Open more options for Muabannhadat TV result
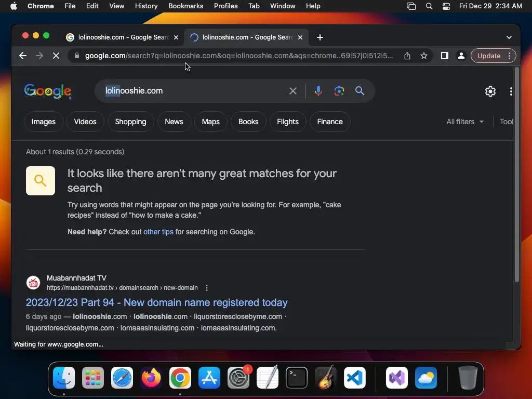This screenshot has width=532, height=399. coord(207,288)
